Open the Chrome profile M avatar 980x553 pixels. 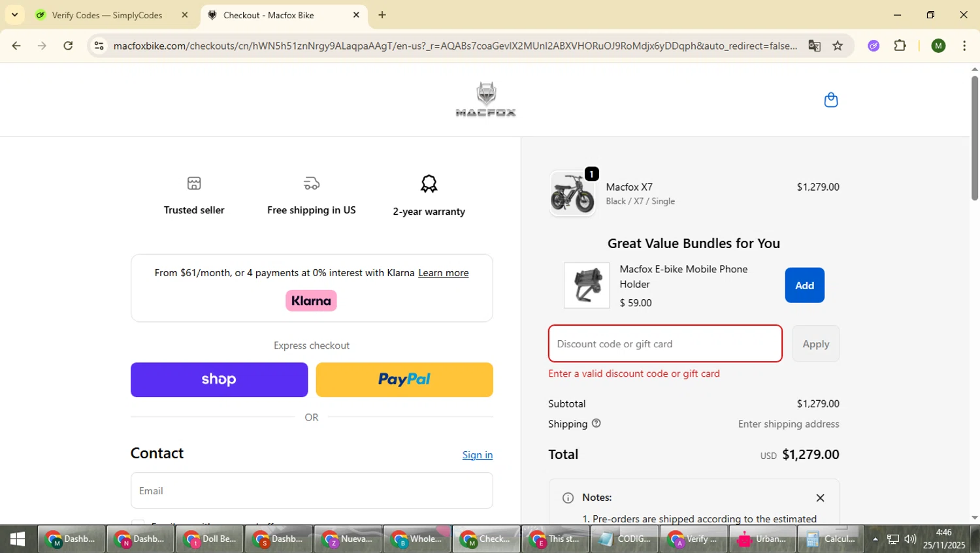coord(938,46)
